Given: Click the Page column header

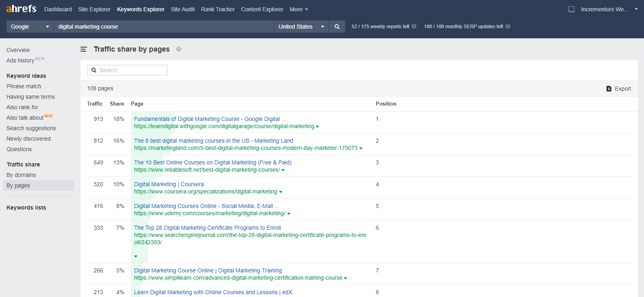Looking at the screenshot, I should point(137,104).
